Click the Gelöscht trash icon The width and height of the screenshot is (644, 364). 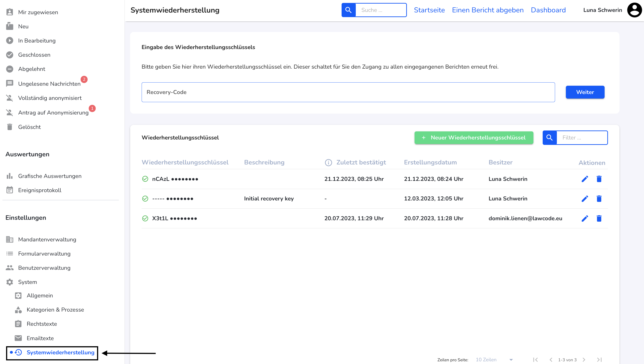point(9,127)
